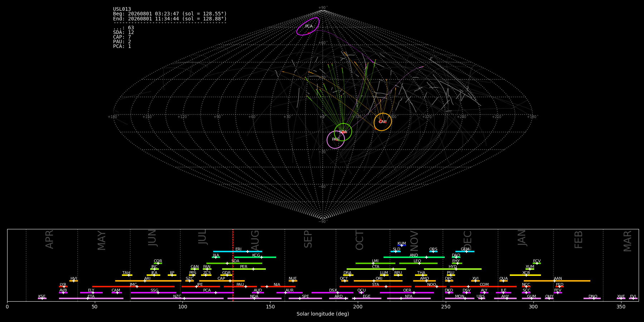Select the AND shower bar
This screenshot has width=644, height=322.
tap(414, 257)
